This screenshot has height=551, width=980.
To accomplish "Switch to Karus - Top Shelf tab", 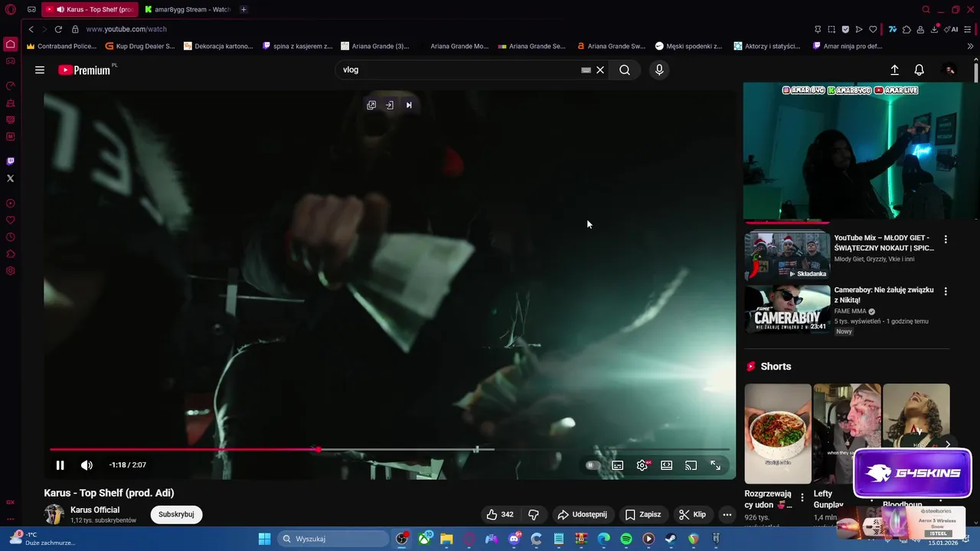I will coord(90,9).
